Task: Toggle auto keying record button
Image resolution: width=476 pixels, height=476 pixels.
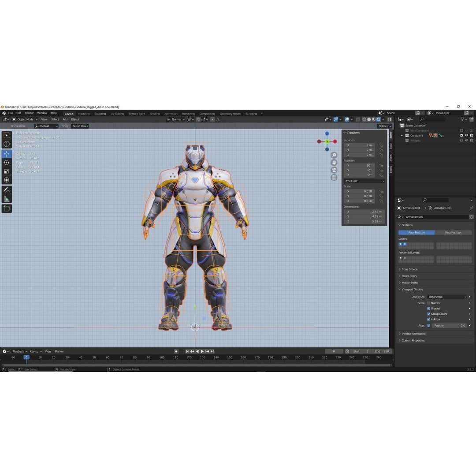Action: (176, 351)
